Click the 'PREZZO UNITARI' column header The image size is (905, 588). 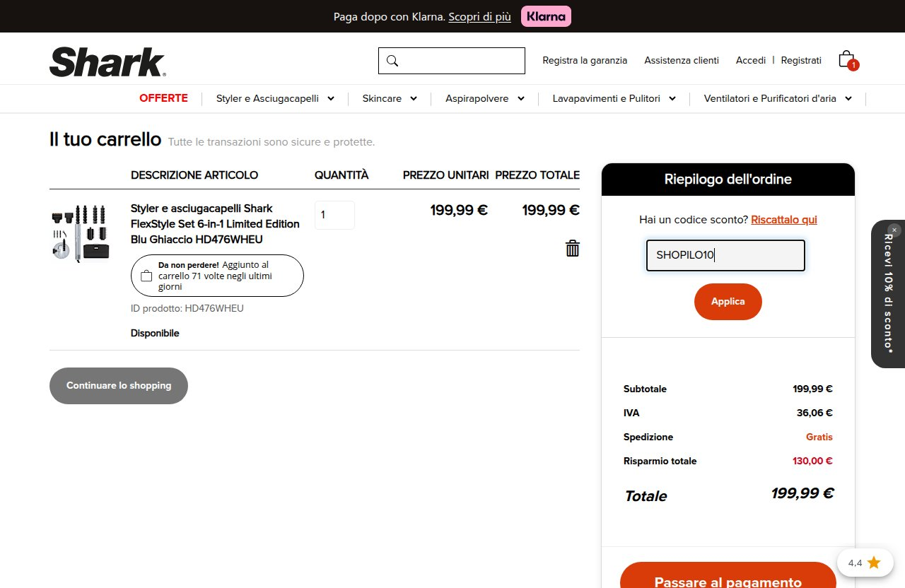click(446, 175)
